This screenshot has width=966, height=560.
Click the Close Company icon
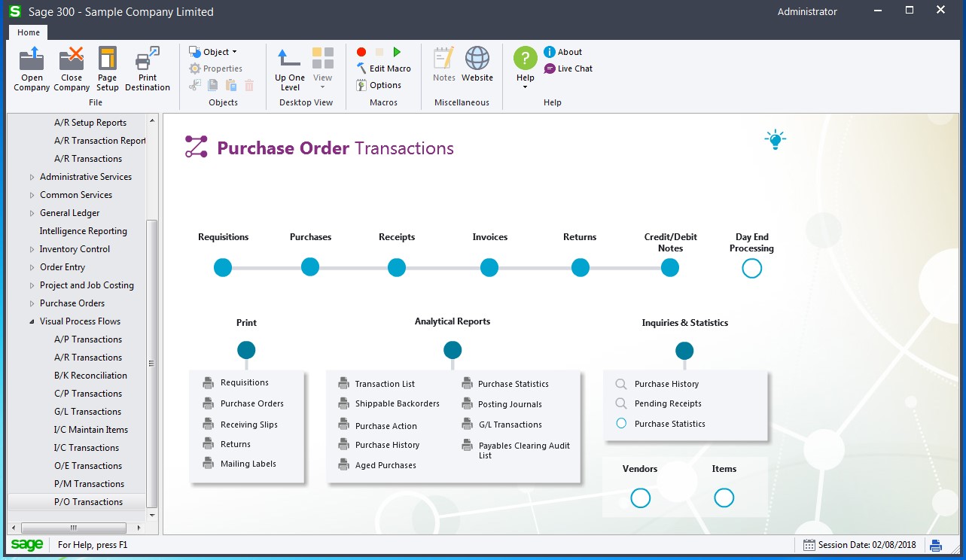(x=72, y=60)
